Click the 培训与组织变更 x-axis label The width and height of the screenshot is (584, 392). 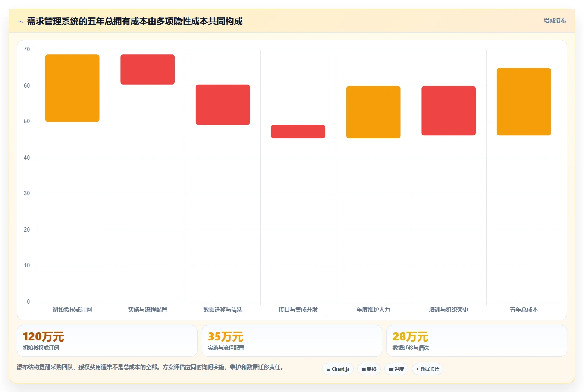tap(449, 310)
